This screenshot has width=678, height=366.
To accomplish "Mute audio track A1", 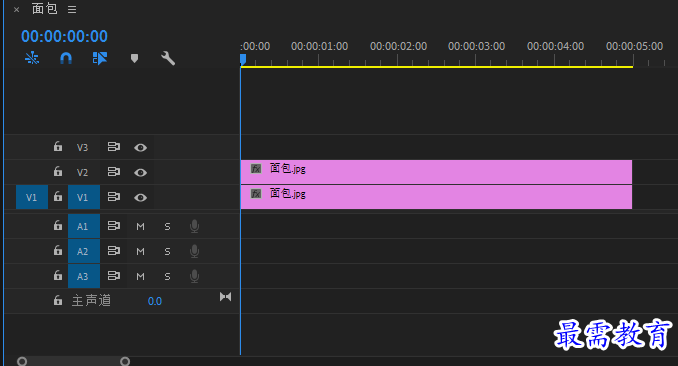I will coord(141,226).
